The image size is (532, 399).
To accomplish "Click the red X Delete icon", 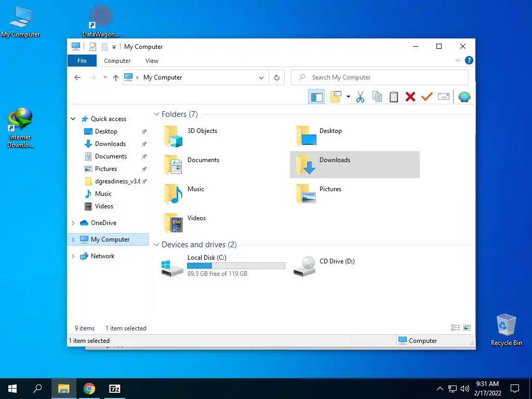I will coord(410,97).
